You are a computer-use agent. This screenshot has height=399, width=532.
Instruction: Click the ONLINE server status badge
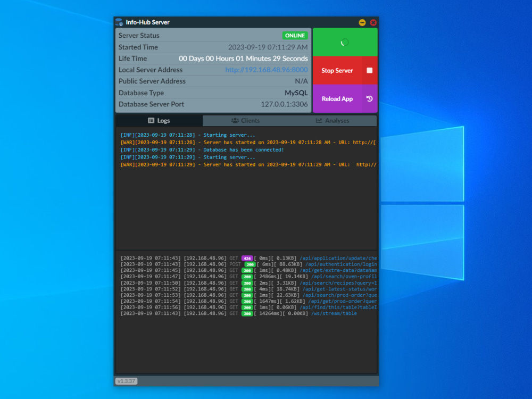pos(295,35)
